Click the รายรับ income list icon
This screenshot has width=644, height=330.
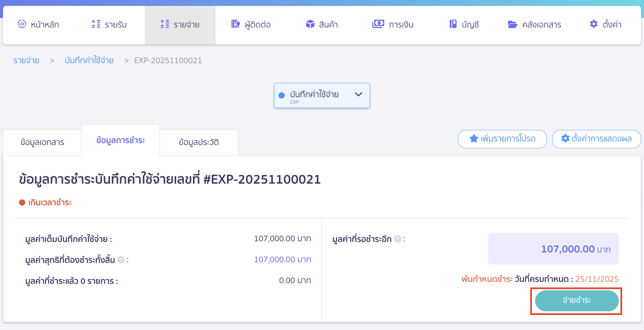pos(96,24)
